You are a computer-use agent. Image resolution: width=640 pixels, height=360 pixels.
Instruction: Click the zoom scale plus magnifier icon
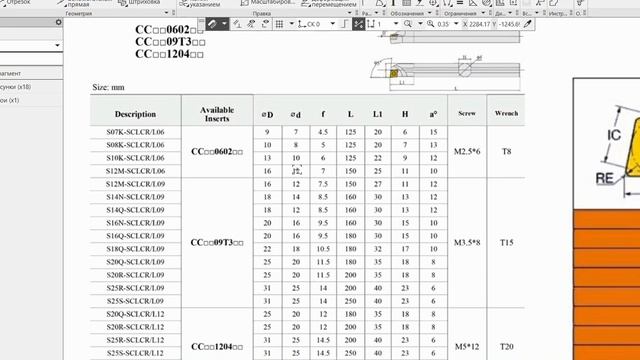[431, 24]
